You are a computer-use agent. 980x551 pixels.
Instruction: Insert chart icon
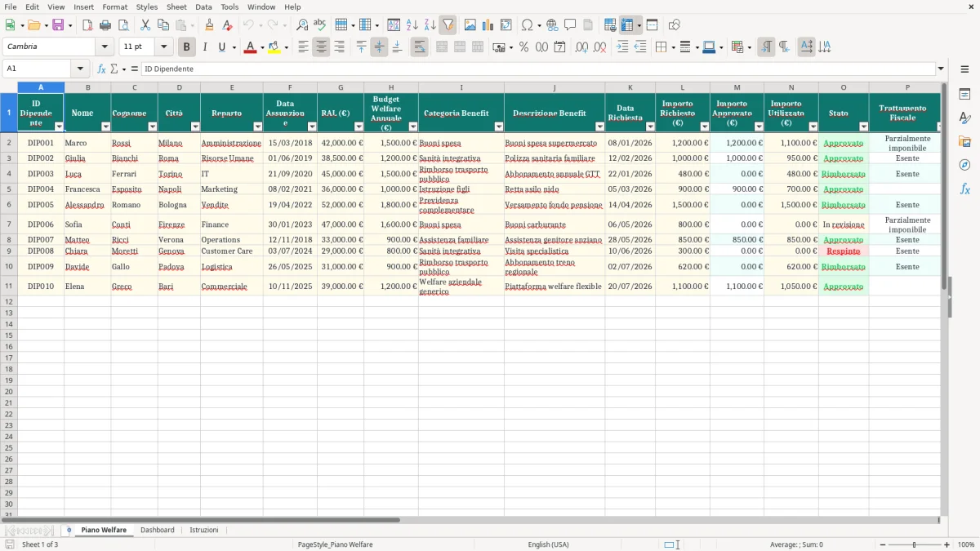tap(488, 25)
